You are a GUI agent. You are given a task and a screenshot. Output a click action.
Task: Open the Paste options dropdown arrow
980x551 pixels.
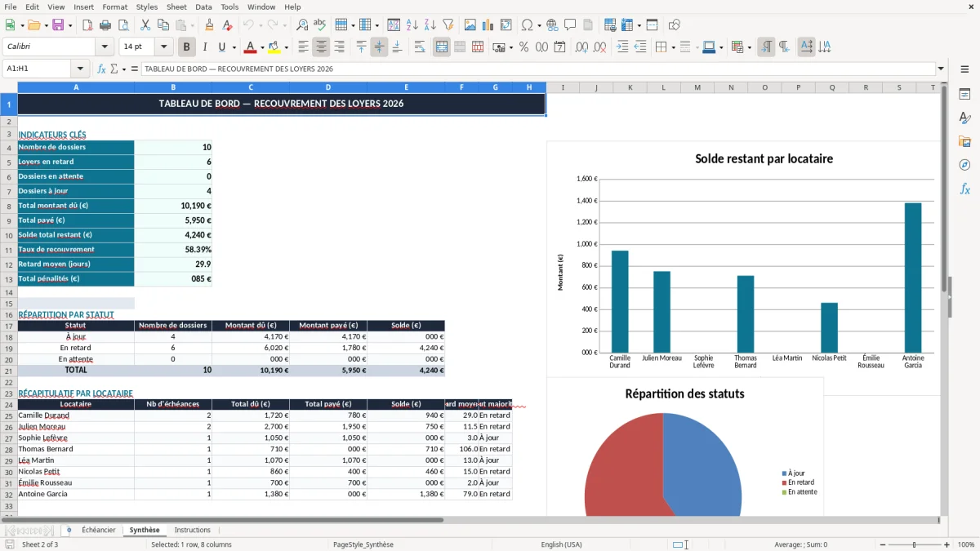click(x=192, y=25)
